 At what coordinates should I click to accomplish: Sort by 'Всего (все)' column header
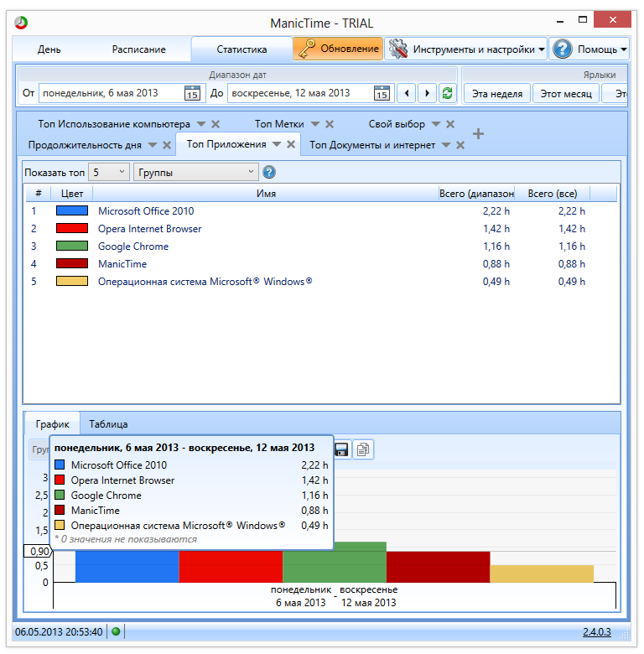point(553,194)
